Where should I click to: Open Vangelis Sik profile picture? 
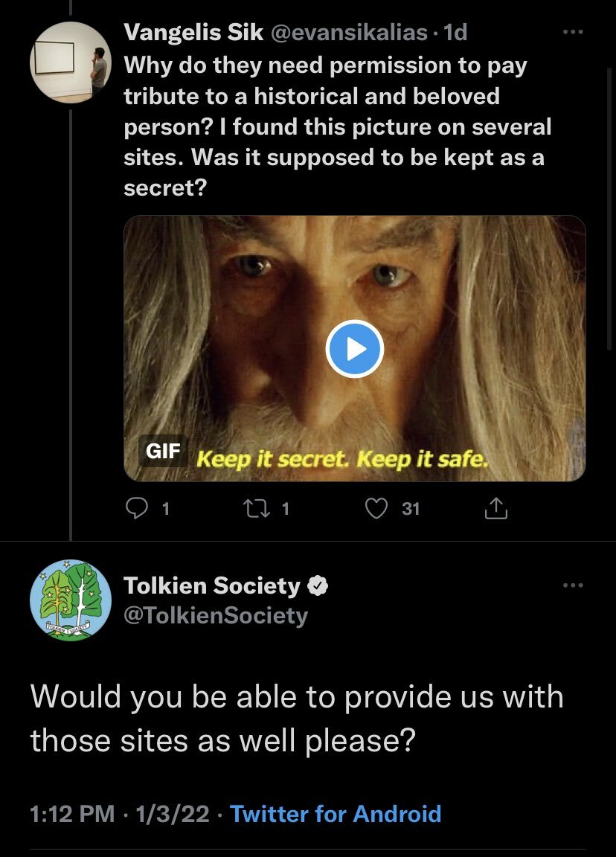[70, 62]
